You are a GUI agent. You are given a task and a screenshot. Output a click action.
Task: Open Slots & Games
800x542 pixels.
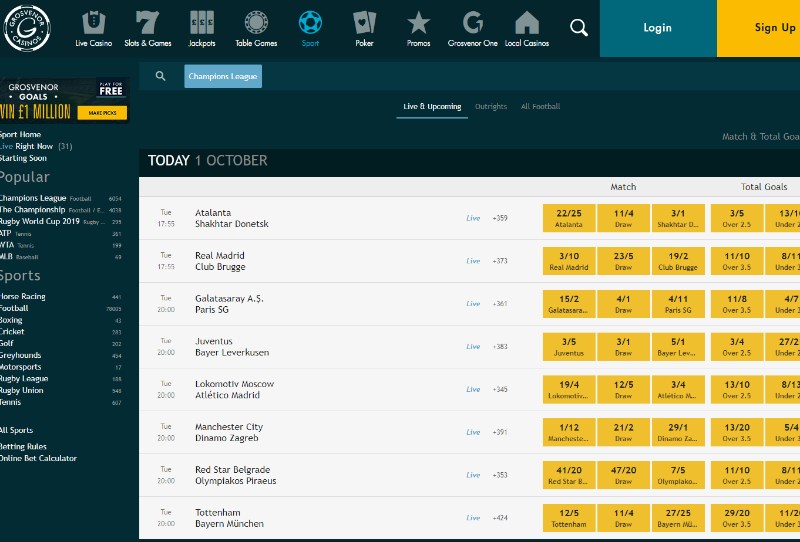[147, 30]
